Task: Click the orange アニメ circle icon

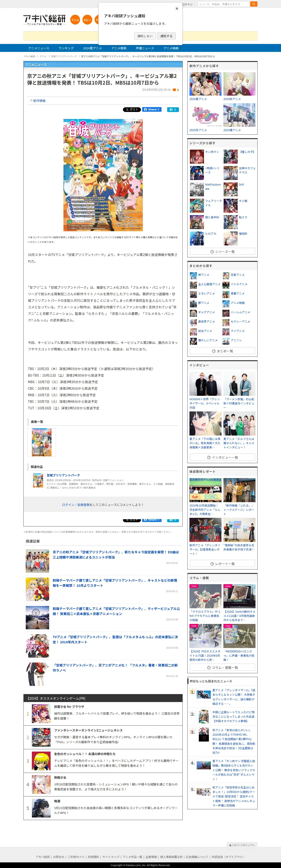Action: (x=75, y=20)
